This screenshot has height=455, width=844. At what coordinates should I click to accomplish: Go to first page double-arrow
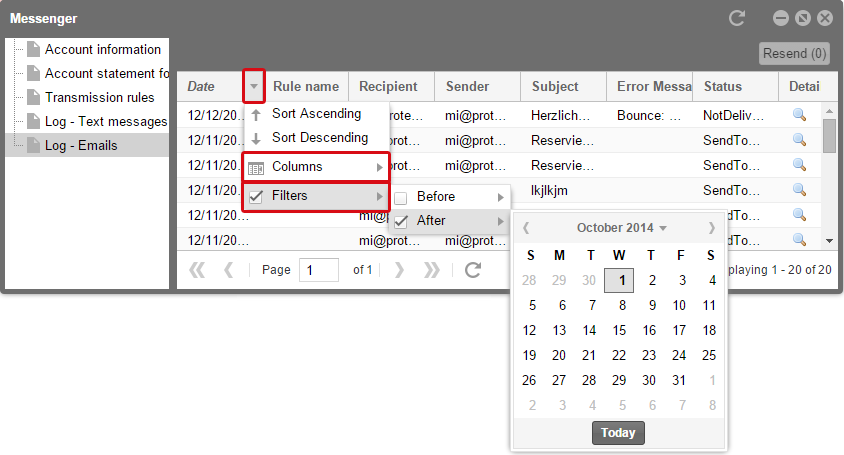(x=197, y=270)
